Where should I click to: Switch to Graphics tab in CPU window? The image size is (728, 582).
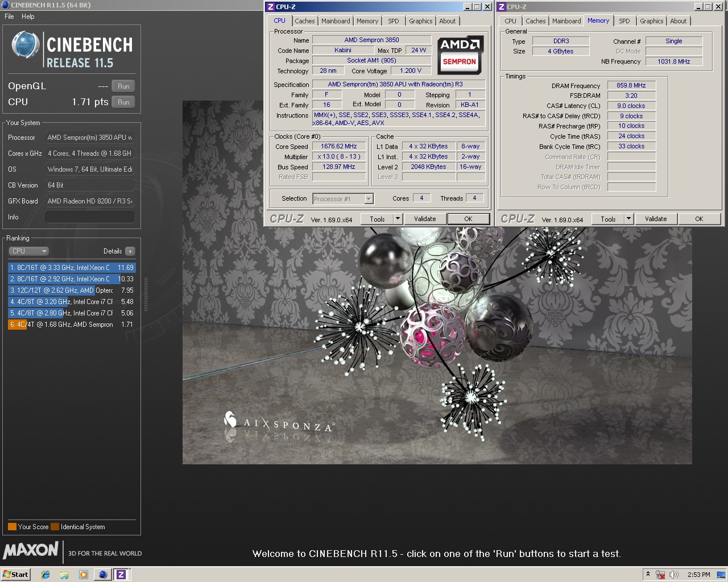click(x=420, y=21)
